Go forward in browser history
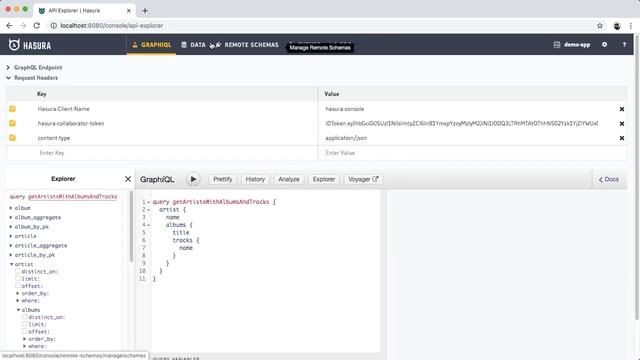The width and height of the screenshot is (640, 360). tap(23, 25)
